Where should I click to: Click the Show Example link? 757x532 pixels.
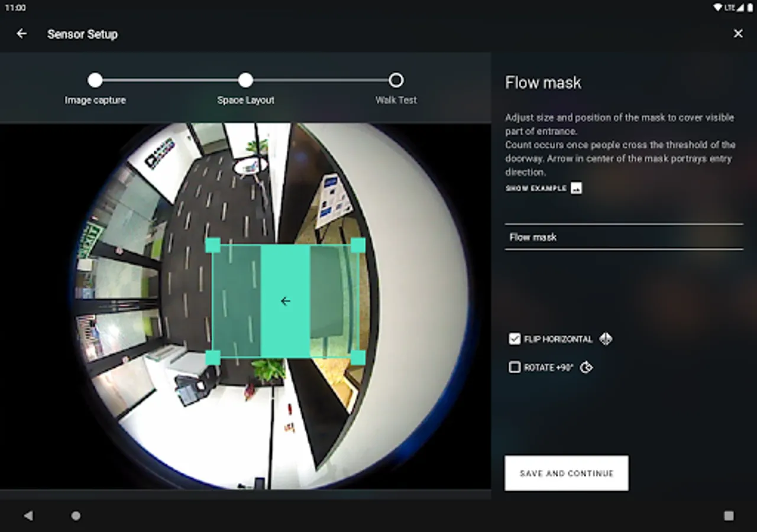click(x=536, y=189)
